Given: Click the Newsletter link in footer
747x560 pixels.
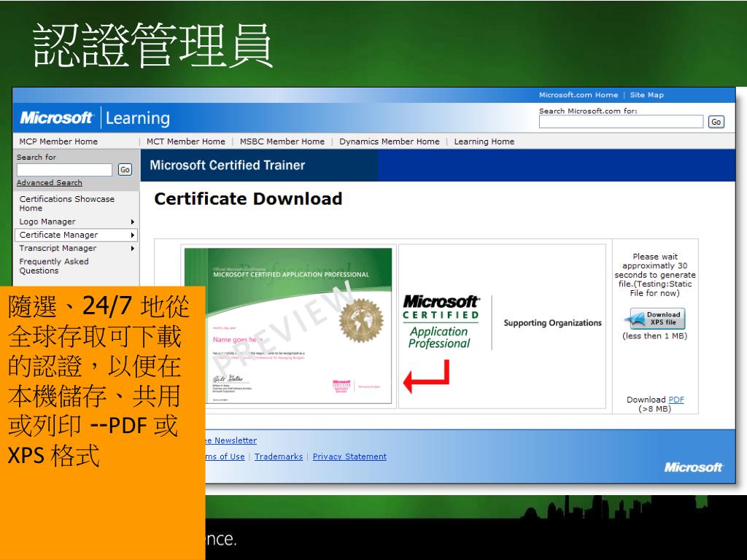Looking at the screenshot, I should [x=231, y=440].
